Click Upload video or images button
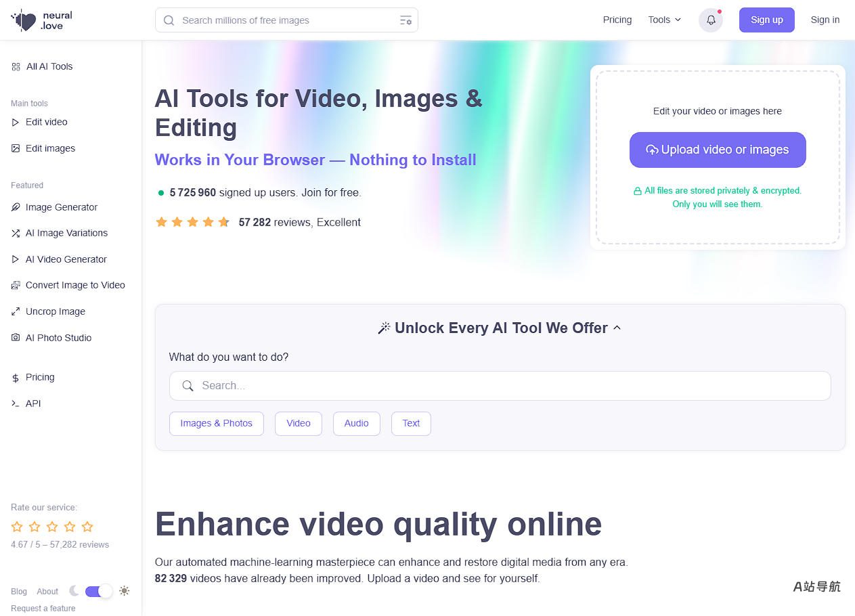The image size is (855, 616). coord(718,150)
